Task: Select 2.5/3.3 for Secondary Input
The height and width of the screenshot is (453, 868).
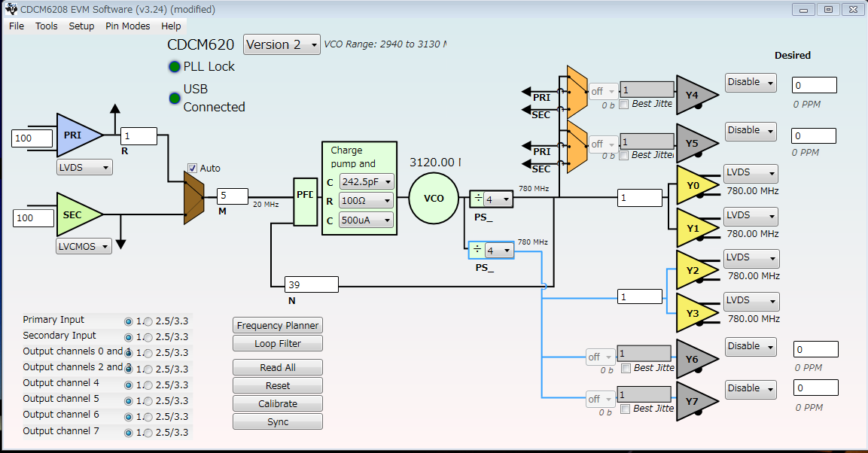Action: pyautogui.click(x=148, y=337)
